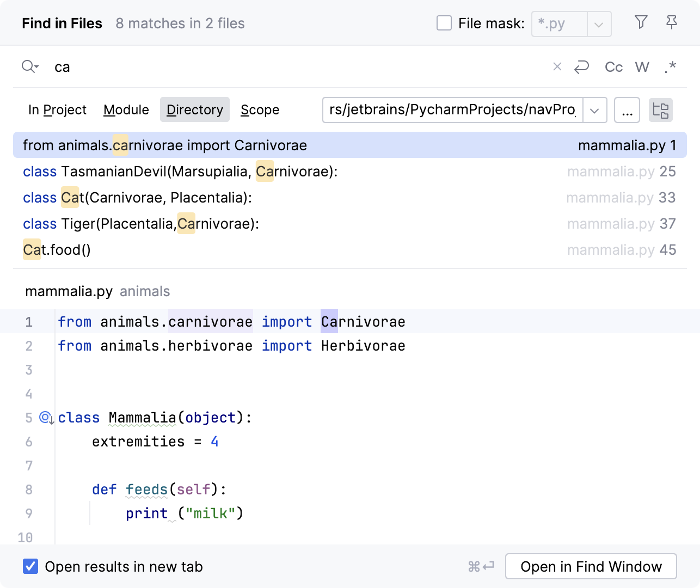Open the filter search results icon
This screenshot has height=588, width=700.
[641, 23]
